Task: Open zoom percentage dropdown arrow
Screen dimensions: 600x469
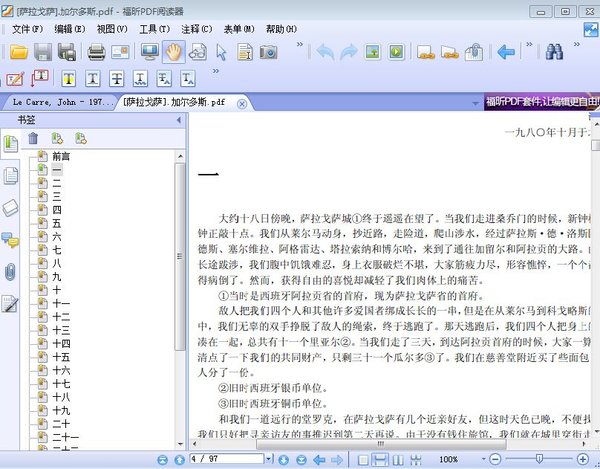Action: click(483, 459)
